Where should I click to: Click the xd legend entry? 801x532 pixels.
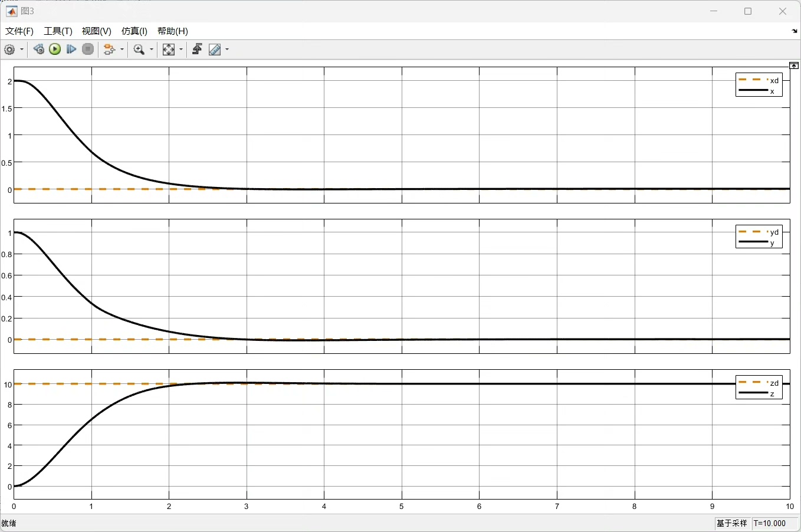tap(759, 80)
